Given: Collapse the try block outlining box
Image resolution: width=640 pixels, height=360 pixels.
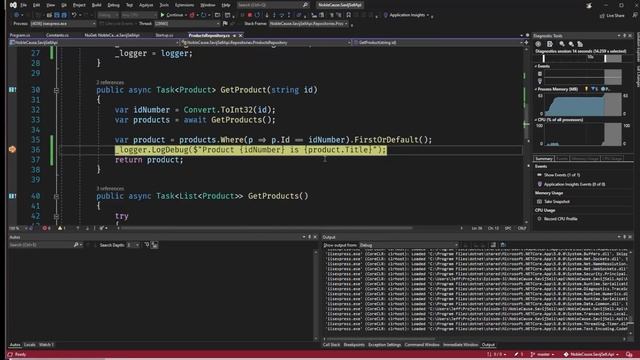Looking at the screenshot, I should (56, 216).
